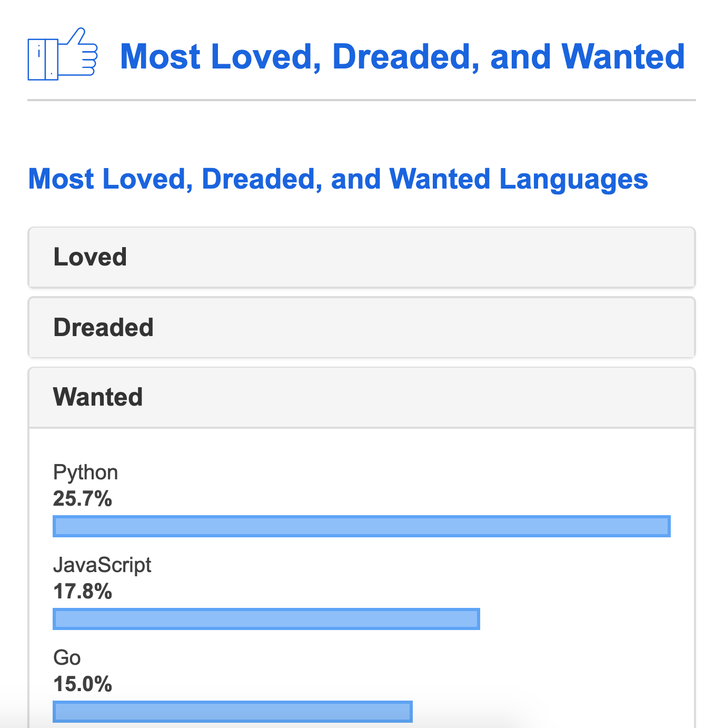The height and width of the screenshot is (728, 715).
Task: Click the Python progress bar
Action: tap(361, 526)
